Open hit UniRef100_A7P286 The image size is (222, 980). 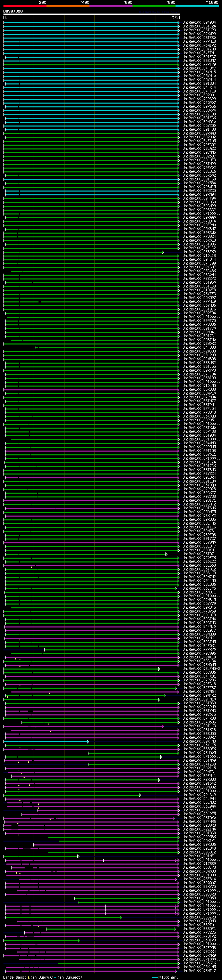coord(199,680)
